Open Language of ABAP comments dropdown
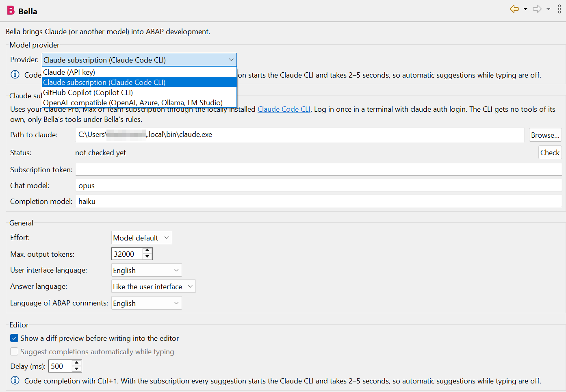The image size is (566, 392). [147, 303]
